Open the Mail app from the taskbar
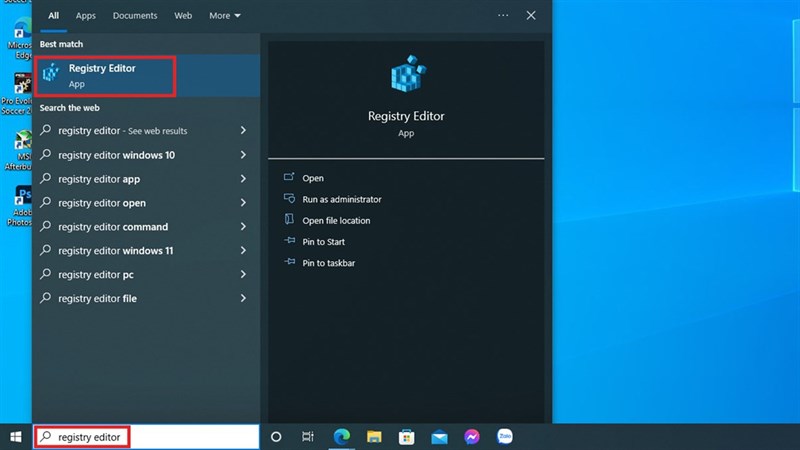 [439, 437]
